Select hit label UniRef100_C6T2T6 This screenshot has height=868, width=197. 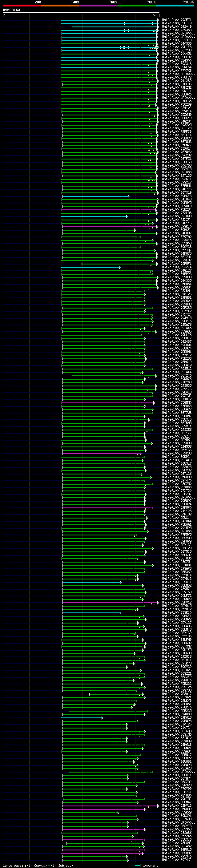tap(176, 375)
